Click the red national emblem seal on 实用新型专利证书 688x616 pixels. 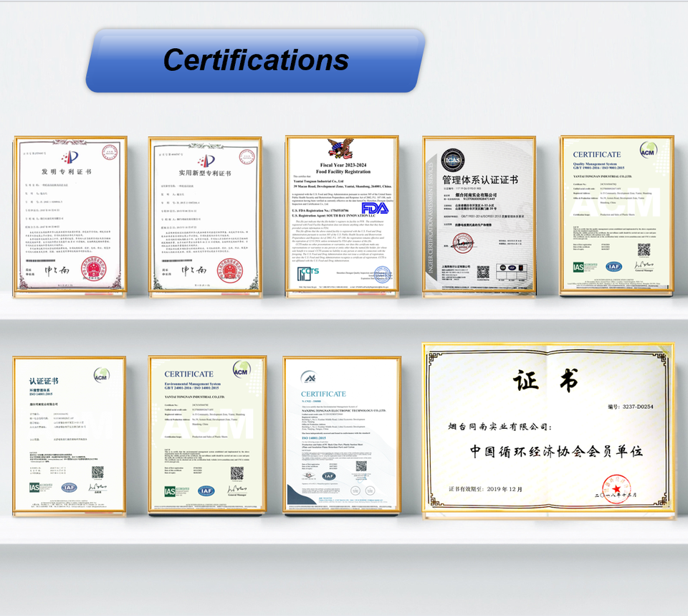pyautogui.click(x=230, y=270)
